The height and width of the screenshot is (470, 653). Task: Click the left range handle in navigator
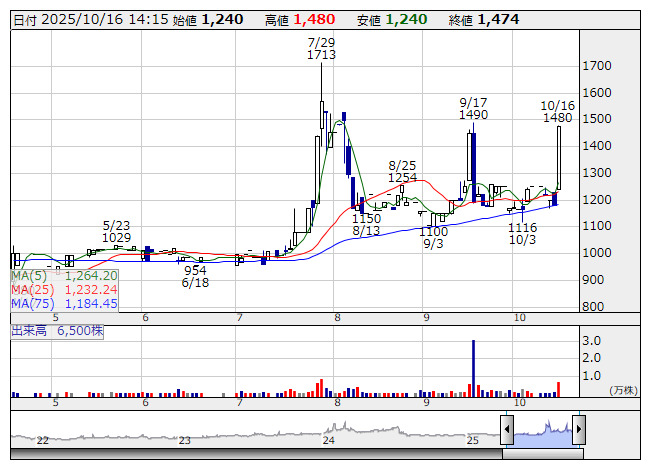tap(507, 431)
